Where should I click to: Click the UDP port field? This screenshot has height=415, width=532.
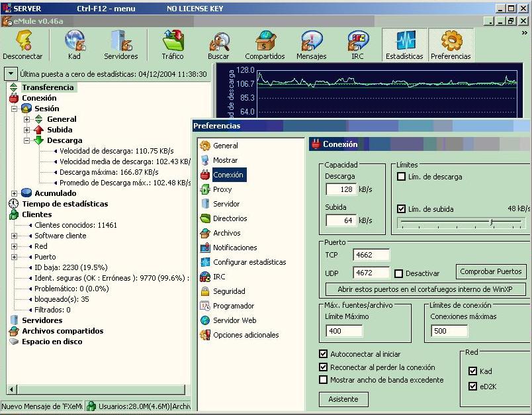tap(371, 273)
